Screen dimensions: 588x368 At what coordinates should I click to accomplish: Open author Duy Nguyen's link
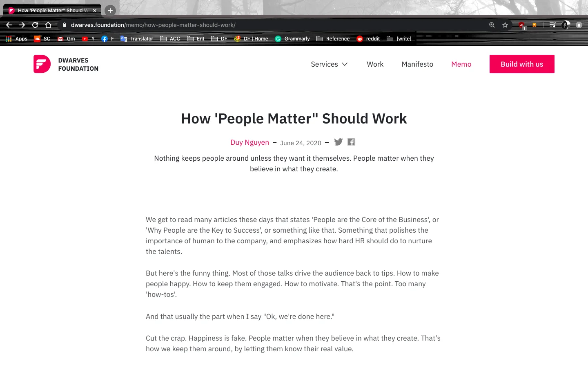[x=250, y=142]
